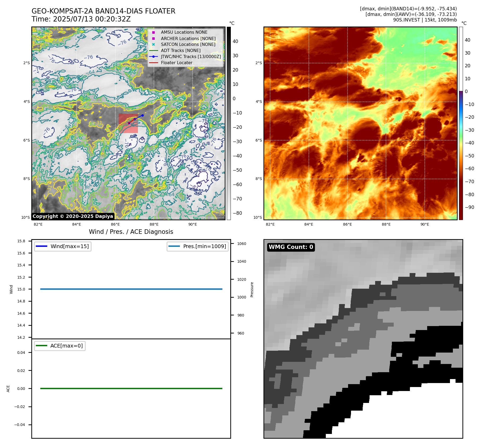Click the 'Copyright © 2020-2025 Dapiya' label

(73, 216)
